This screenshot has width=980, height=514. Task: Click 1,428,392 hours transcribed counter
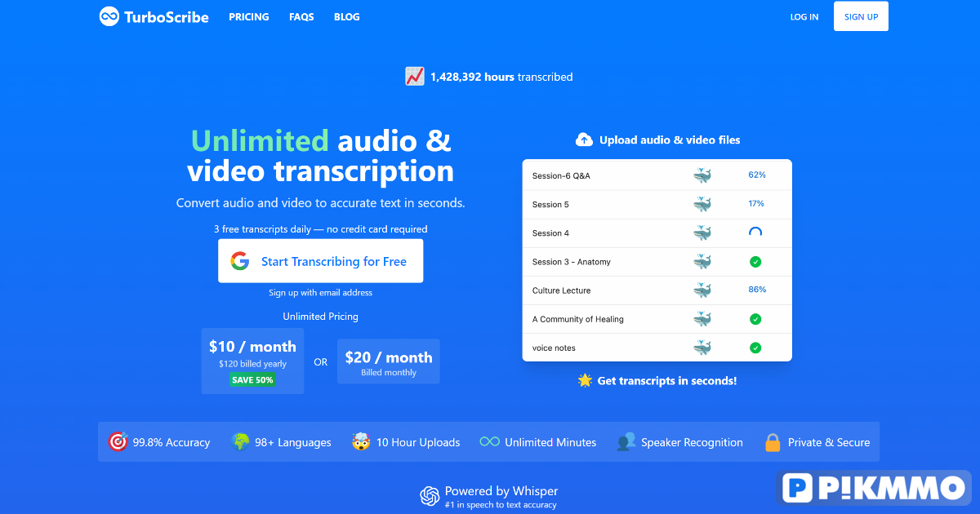click(x=501, y=77)
